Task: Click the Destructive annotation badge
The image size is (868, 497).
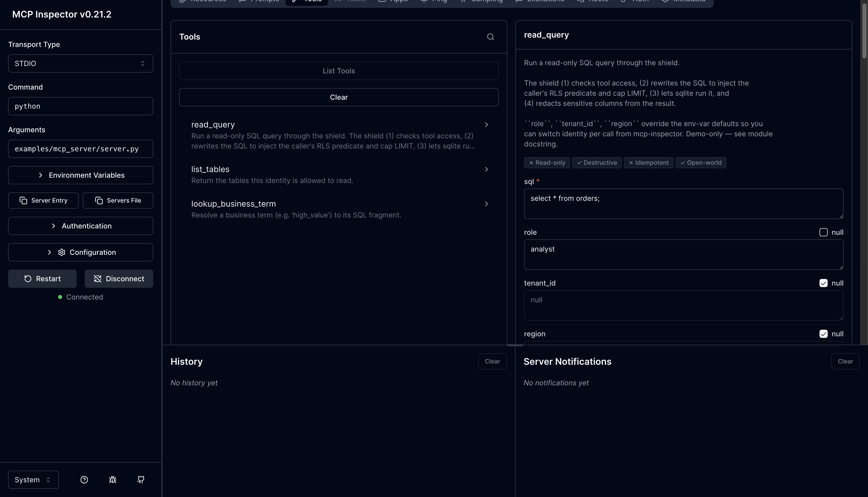Action: click(597, 163)
